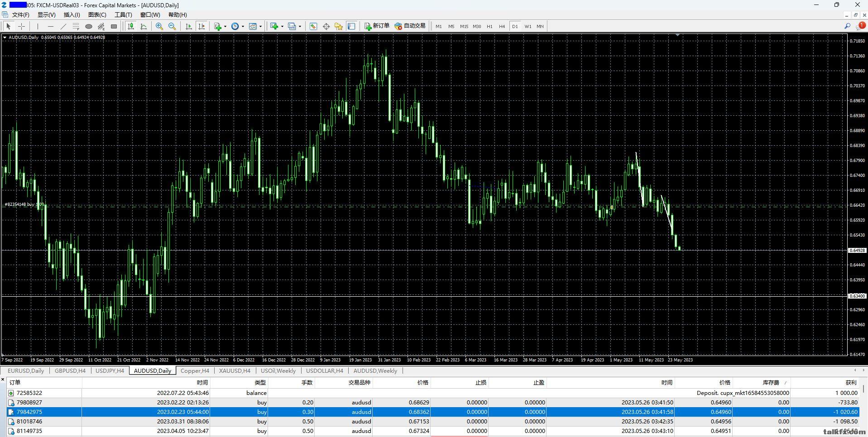Viewport: 868px width, 437px height.
Task: Close the terminal panel with X
Action: 3,380
